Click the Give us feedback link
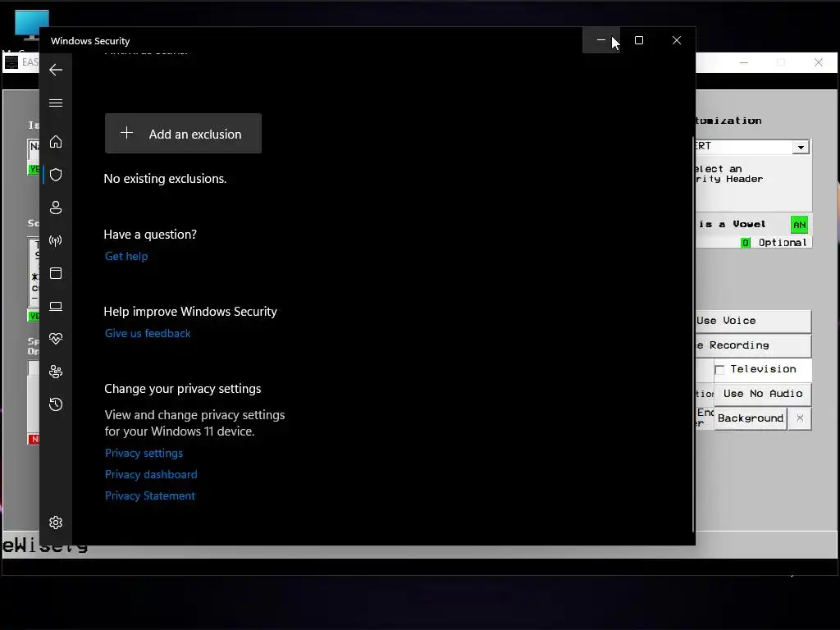 (x=148, y=333)
